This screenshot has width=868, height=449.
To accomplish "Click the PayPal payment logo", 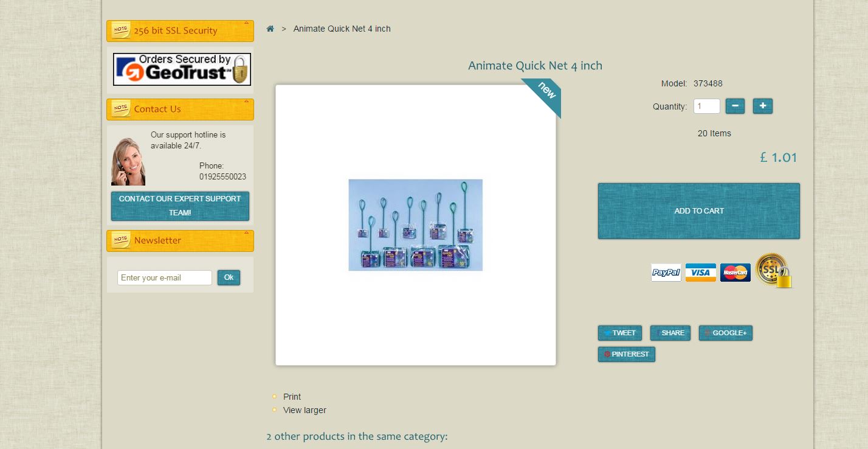I will pyautogui.click(x=666, y=273).
